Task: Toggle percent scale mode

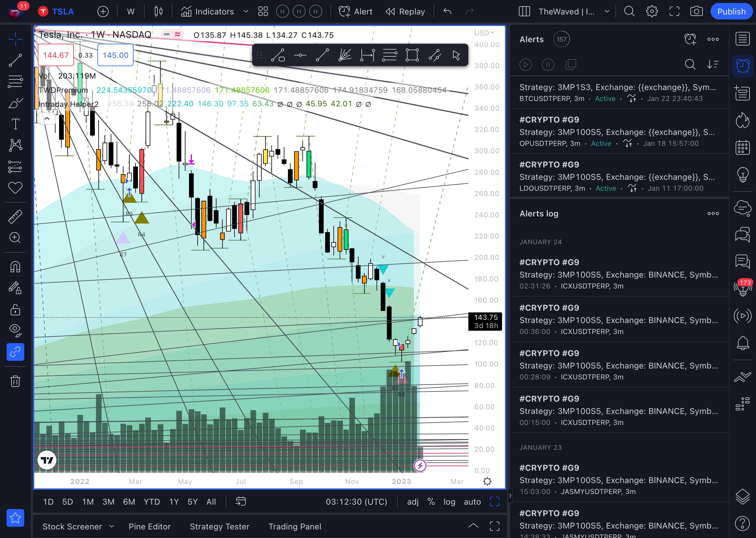Action: 431,502
